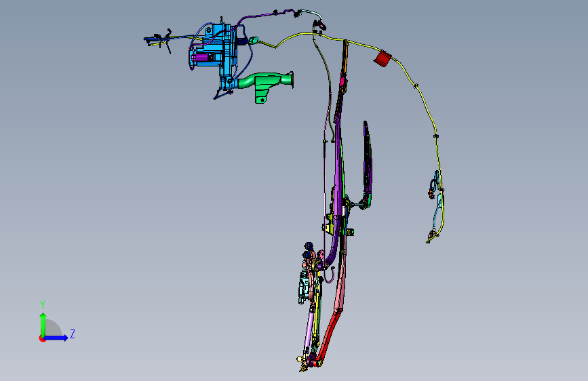Click the red origin ball of the axis triad

pyautogui.click(x=42, y=338)
